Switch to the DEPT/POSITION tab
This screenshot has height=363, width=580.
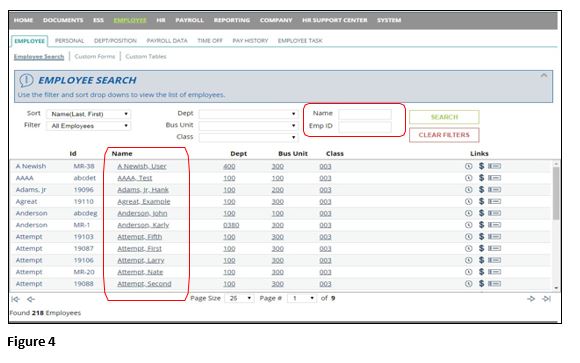[115, 41]
